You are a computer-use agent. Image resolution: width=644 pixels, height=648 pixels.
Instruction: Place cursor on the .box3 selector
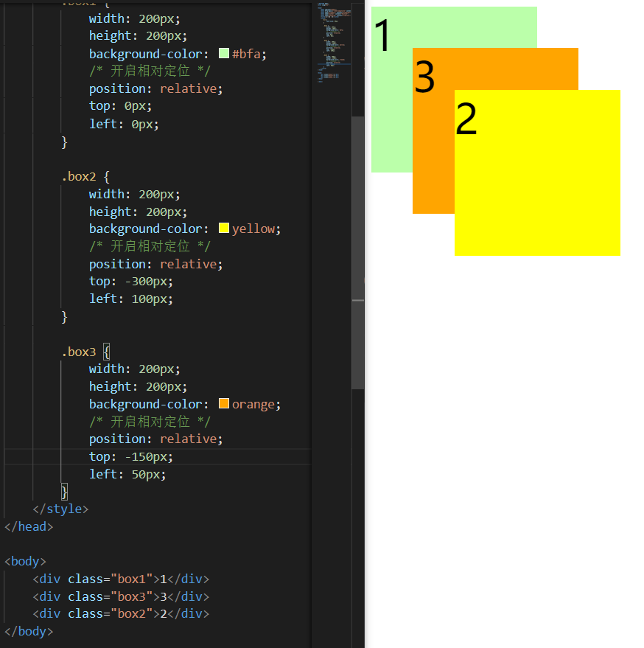tap(79, 352)
